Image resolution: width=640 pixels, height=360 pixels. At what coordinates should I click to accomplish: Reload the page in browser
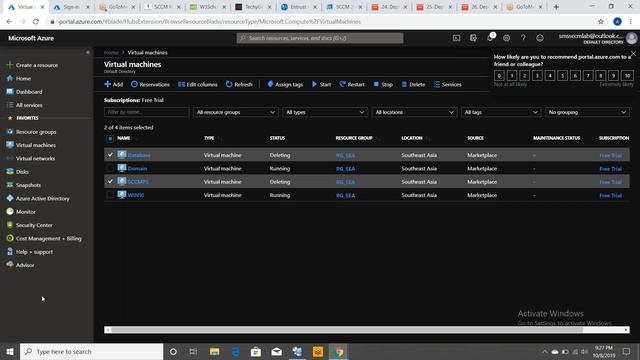(36, 21)
